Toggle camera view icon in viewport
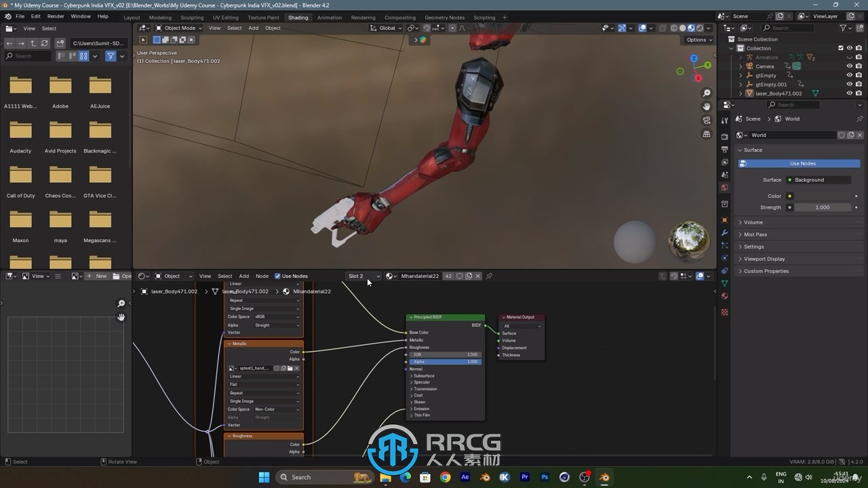This screenshot has width=868, height=488. tap(707, 121)
